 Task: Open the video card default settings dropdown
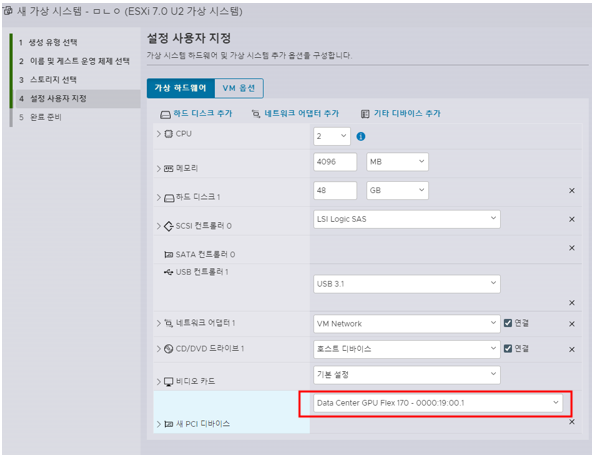[x=407, y=375]
